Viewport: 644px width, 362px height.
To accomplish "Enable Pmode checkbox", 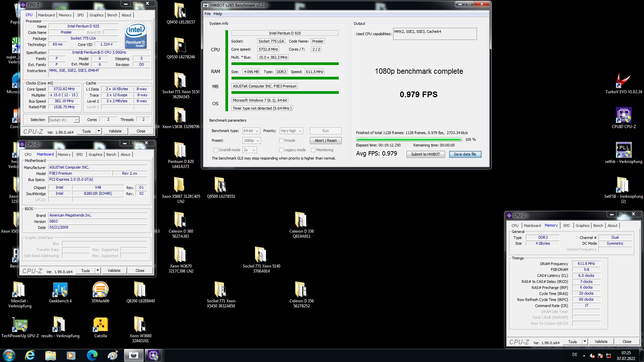I will pyautogui.click(x=281, y=140).
